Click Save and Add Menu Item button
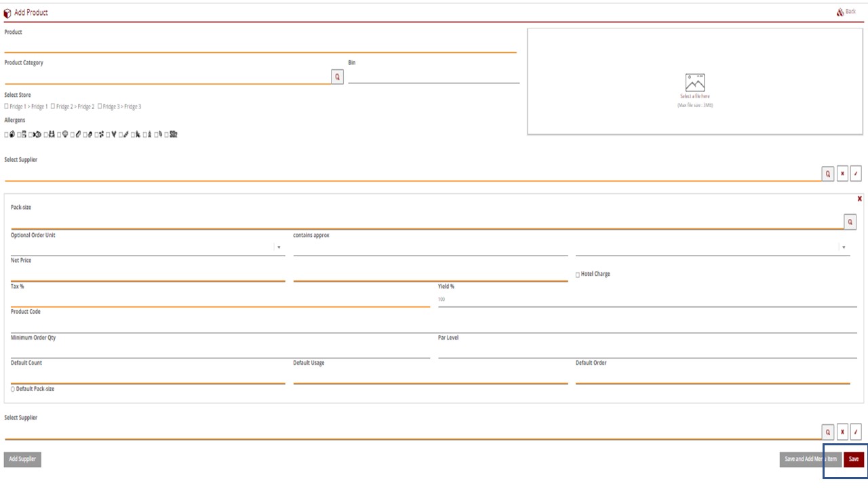This screenshot has width=868, height=488. click(810, 460)
